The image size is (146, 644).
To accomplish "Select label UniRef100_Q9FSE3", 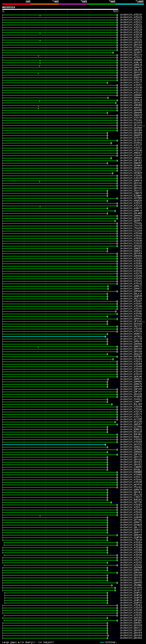I will pyautogui.click(x=131, y=161).
